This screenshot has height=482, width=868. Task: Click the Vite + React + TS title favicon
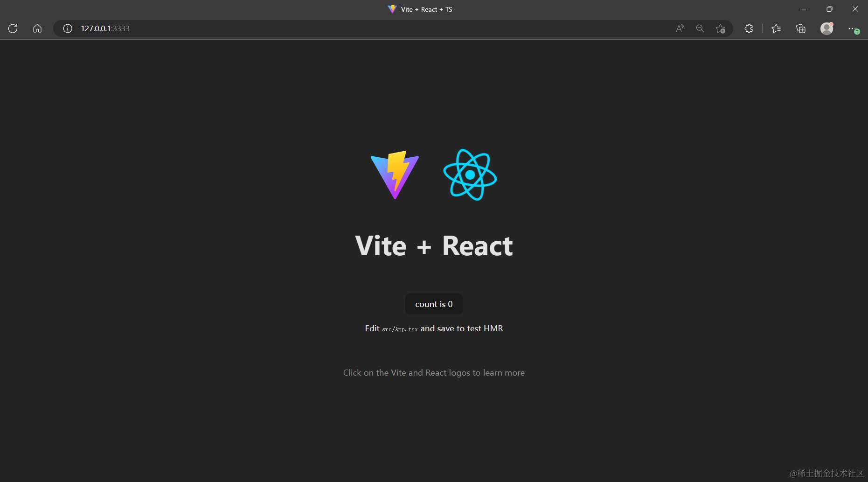tap(392, 9)
